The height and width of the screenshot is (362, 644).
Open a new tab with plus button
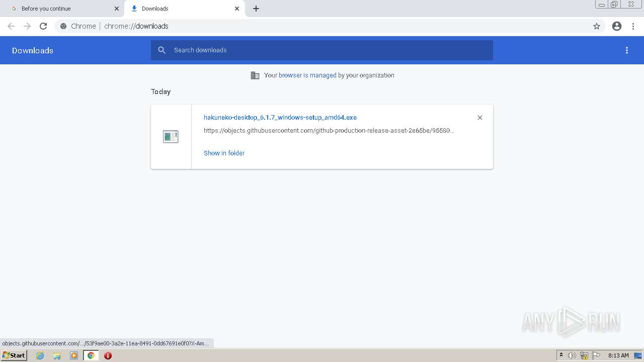pos(256,9)
